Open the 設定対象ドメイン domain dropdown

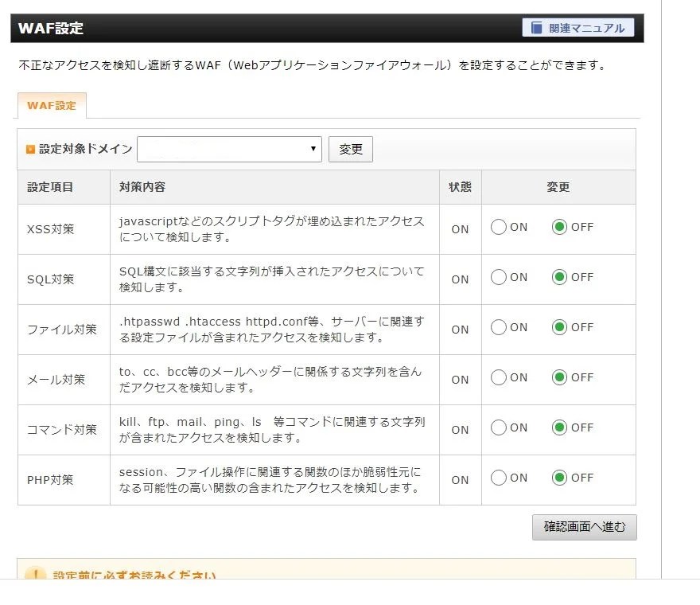coord(229,149)
